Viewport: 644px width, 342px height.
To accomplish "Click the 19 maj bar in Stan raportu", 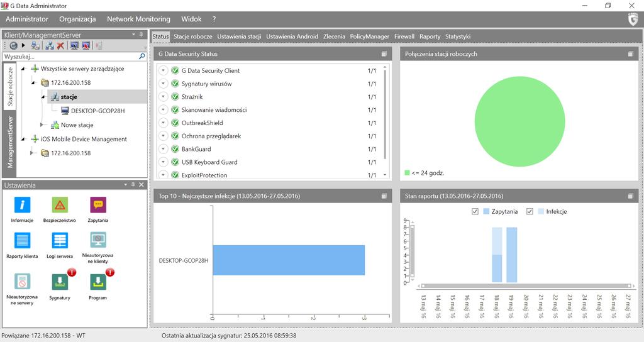I will coord(512,255).
